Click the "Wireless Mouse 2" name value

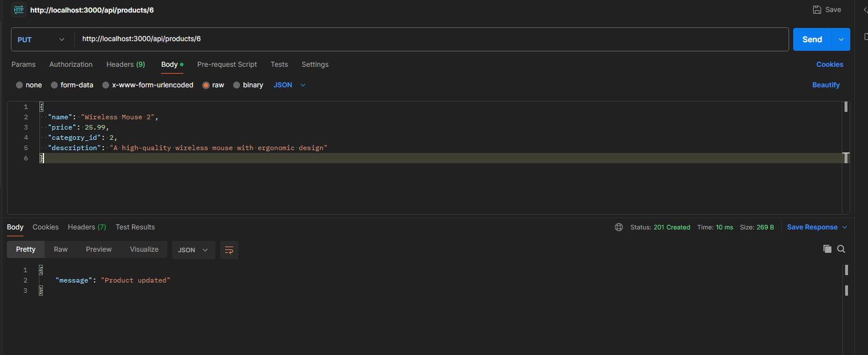point(119,117)
